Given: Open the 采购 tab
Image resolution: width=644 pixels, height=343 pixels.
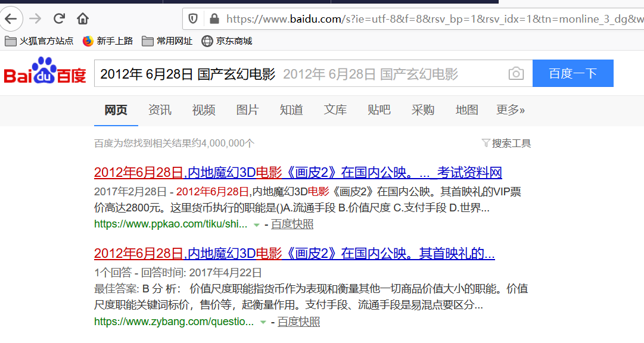Looking at the screenshot, I should coord(422,110).
